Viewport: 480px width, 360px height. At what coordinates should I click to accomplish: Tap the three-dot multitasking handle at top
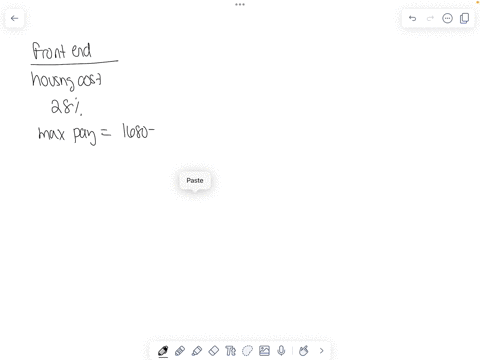(240, 4)
